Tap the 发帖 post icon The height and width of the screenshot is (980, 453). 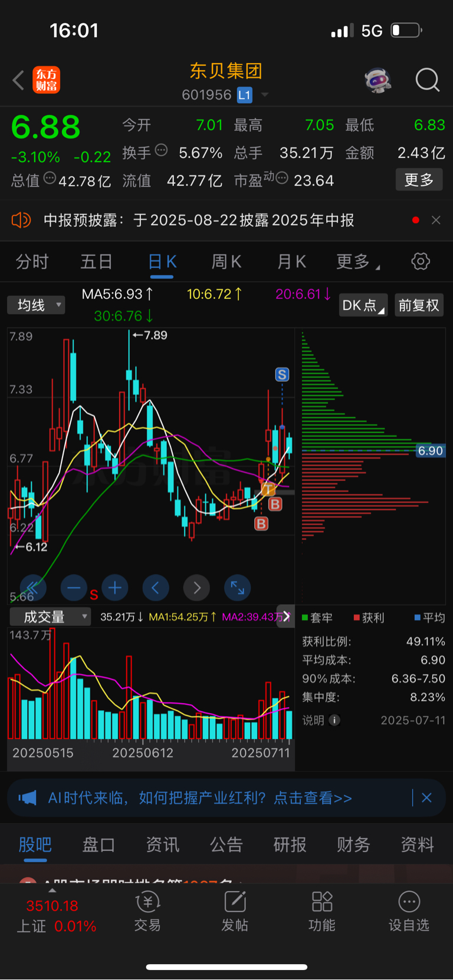[x=235, y=912]
